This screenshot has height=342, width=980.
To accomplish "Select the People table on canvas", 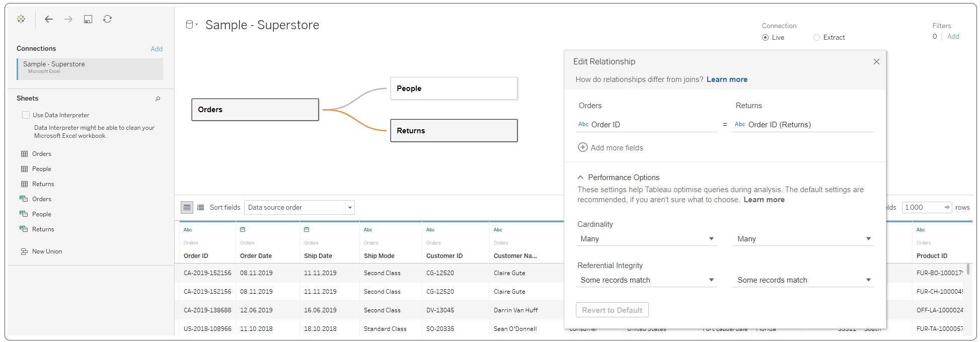I will click(x=454, y=88).
